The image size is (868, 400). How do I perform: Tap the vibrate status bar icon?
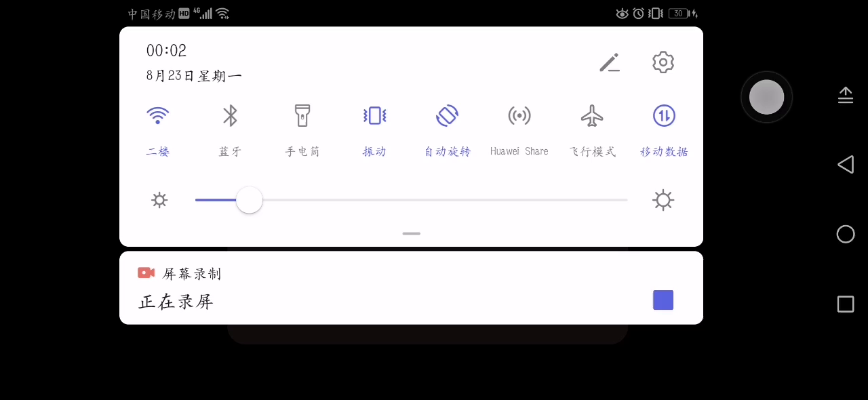(x=656, y=14)
